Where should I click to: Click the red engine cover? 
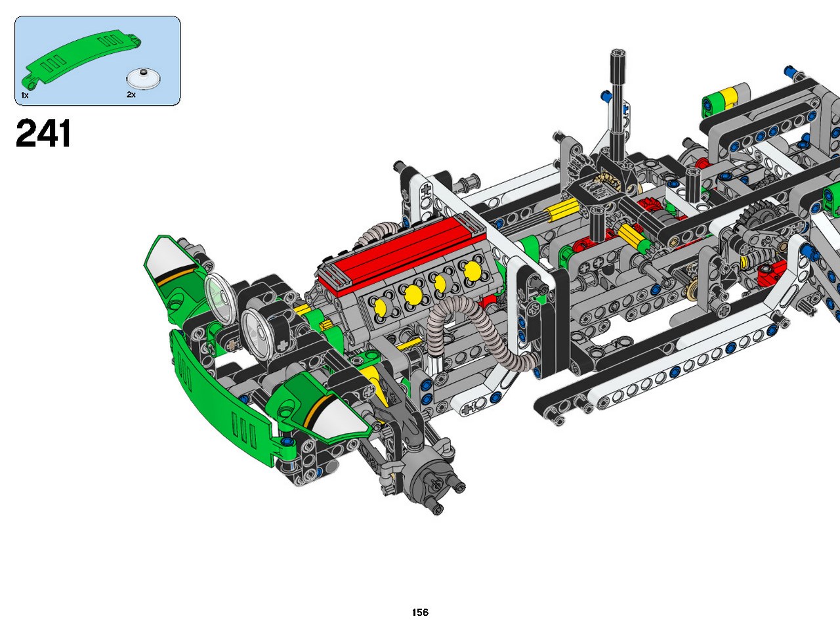click(402, 253)
